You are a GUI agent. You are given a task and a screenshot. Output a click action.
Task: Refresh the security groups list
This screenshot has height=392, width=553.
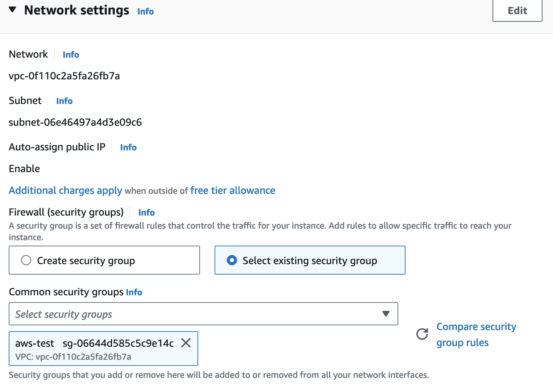click(422, 334)
